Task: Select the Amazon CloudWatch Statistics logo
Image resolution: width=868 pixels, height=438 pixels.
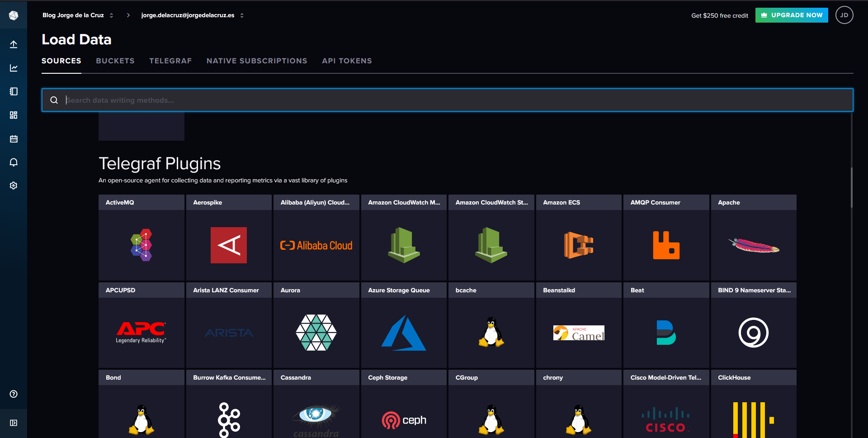Action: pos(491,245)
